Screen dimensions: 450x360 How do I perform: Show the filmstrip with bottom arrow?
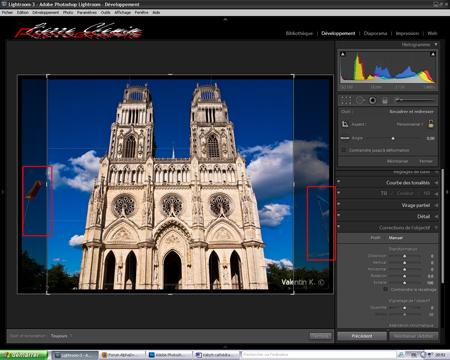[x=225, y=347]
